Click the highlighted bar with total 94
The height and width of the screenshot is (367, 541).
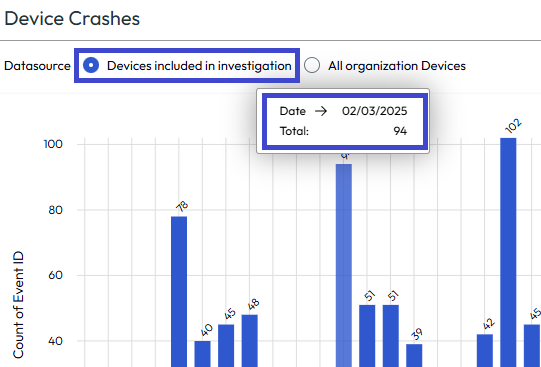pyautogui.click(x=344, y=265)
